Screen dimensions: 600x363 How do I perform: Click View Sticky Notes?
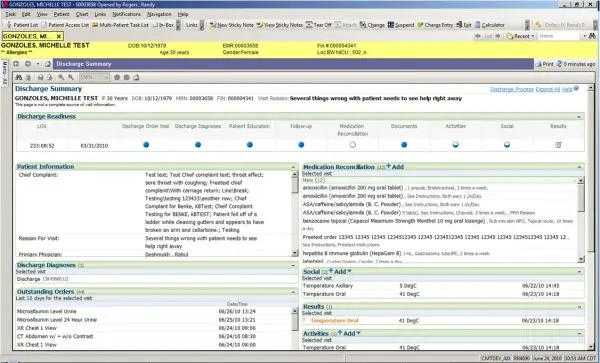pos(280,25)
